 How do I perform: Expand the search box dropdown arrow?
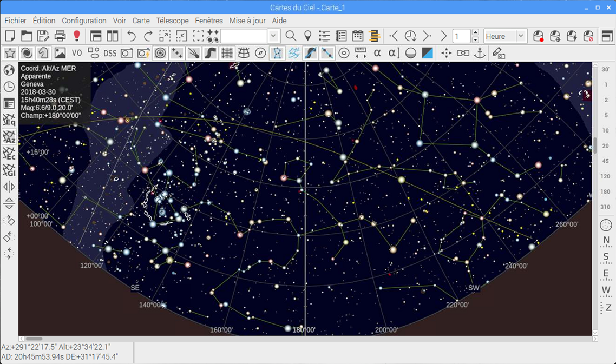coord(273,36)
